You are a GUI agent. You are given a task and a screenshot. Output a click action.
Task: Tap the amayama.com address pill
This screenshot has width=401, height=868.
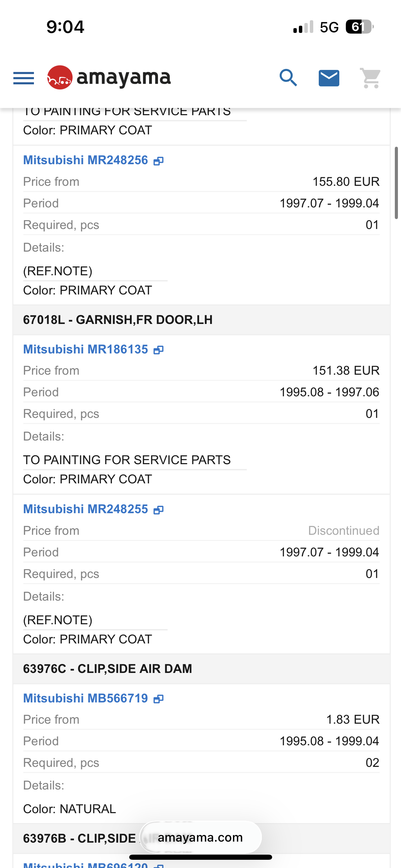coord(200,837)
